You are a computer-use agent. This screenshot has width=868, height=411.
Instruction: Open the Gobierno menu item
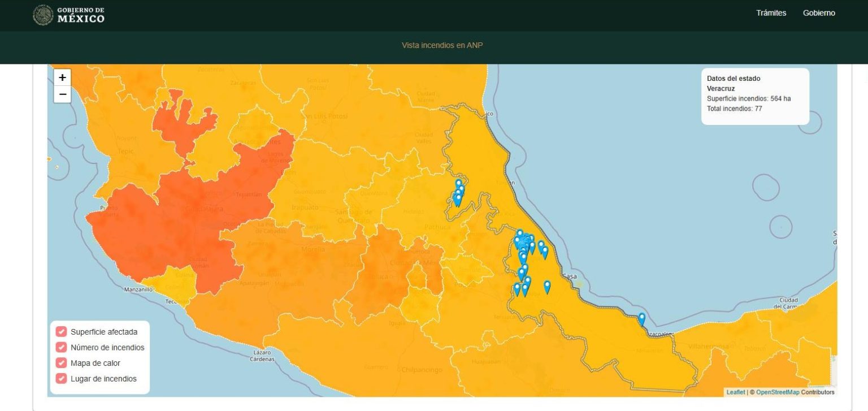click(x=818, y=13)
